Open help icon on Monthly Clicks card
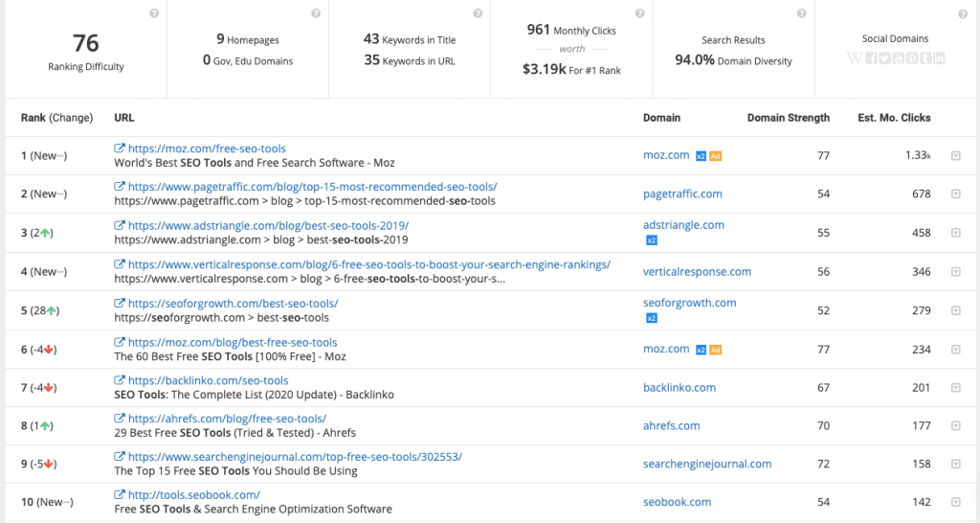Screen dimensions: 980x523 pos(639,13)
